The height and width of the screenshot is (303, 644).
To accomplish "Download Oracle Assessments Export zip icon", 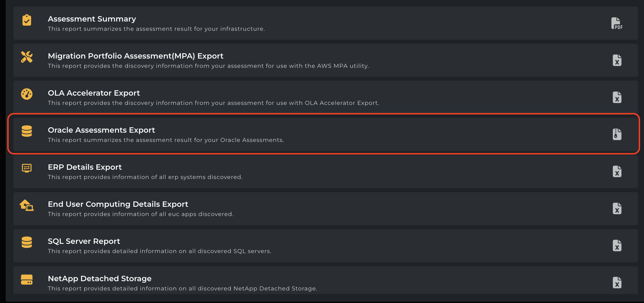I will (617, 134).
